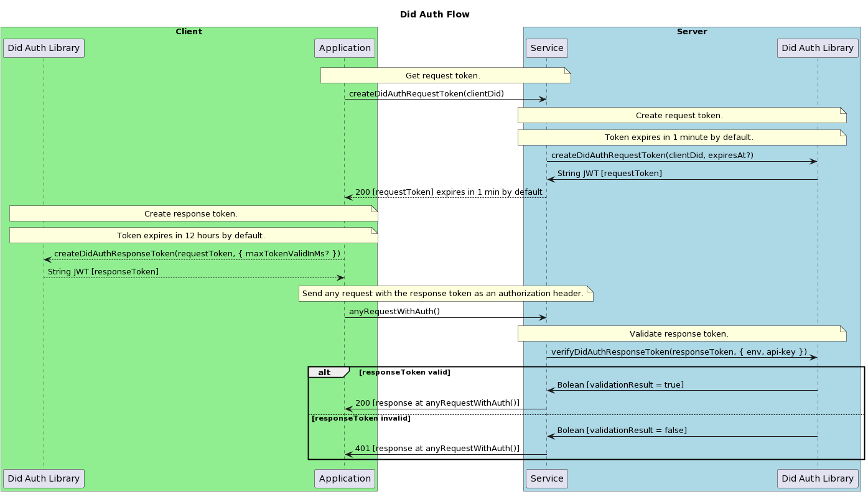Viewport: 868px width, 494px height.
Task: Select the "[responseToken invalid]" condition label
Action: 361,418
